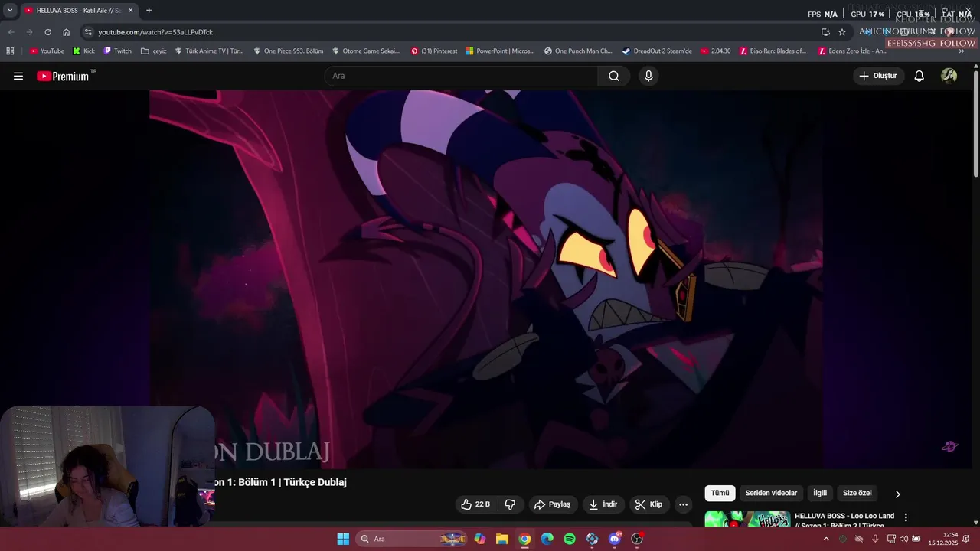
Task: Open One Piece 953. Bölüm bookmark
Action: pos(288,51)
